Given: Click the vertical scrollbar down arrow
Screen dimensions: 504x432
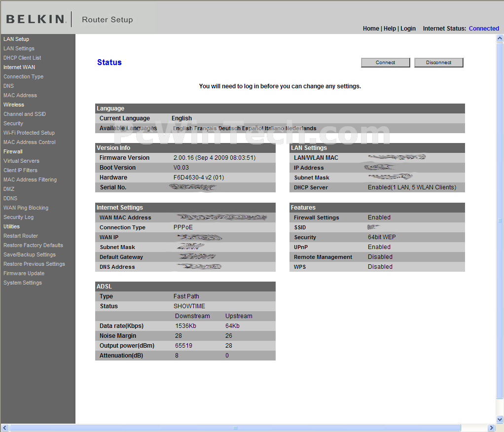Looking at the screenshot, I should click(500, 420).
